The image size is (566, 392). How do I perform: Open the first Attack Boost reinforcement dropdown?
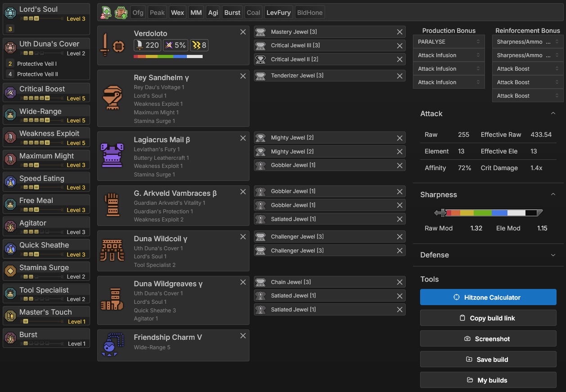(x=528, y=68)
